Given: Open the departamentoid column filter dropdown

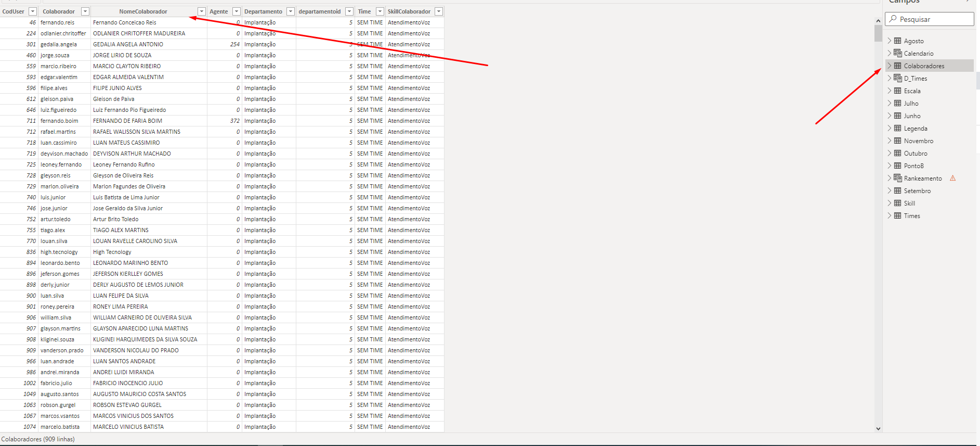Looking at the screenshot, I should tap(349, 11).
